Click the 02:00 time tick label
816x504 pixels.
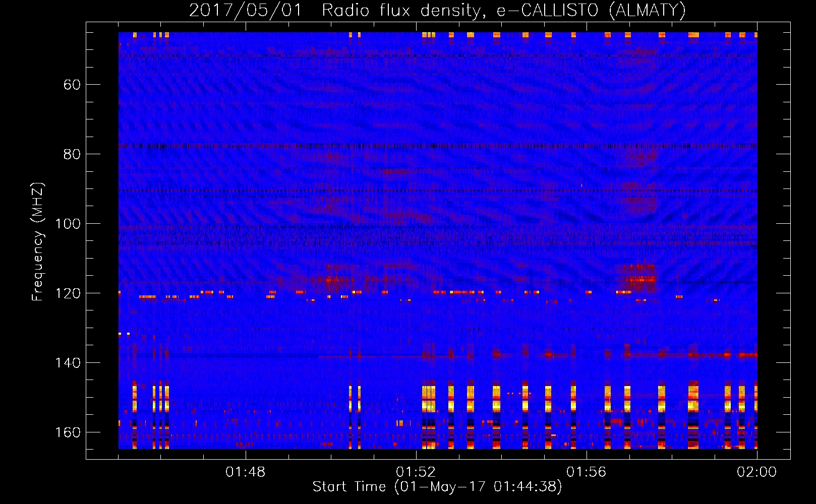point(757,472)
